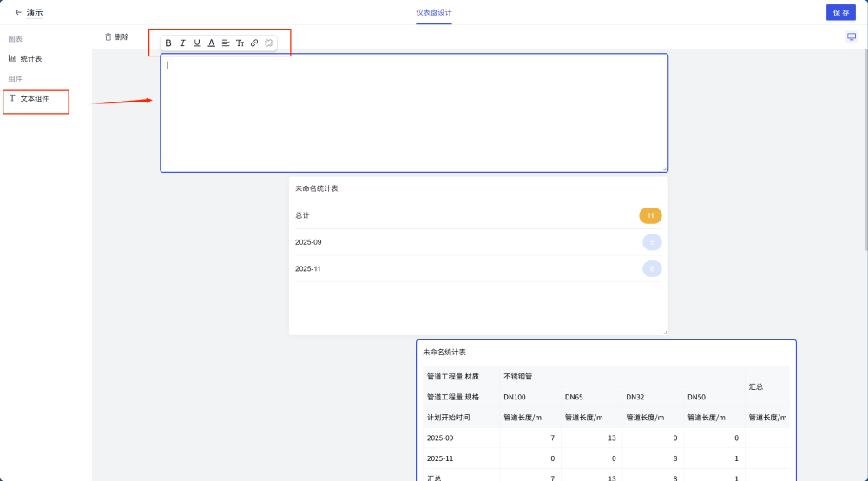Click the text box resize corner handle
The height and width of the screenshot is (481, 868).
(665, 168)
